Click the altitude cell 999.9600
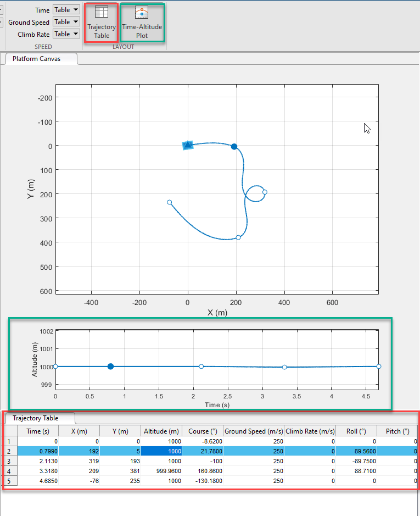The image size is (420, 516). (161, 471)
